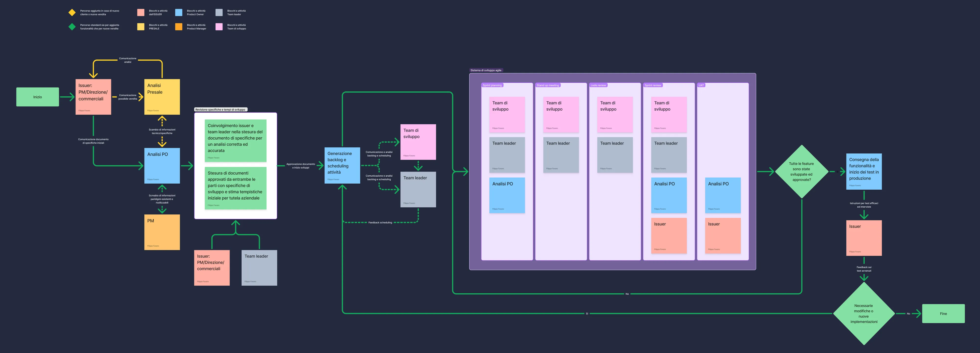This screenshot has height=353, width=980.
Task: Click the 'Comunicazione documento di specifiche iniziali' label
Action: point(93,141)
